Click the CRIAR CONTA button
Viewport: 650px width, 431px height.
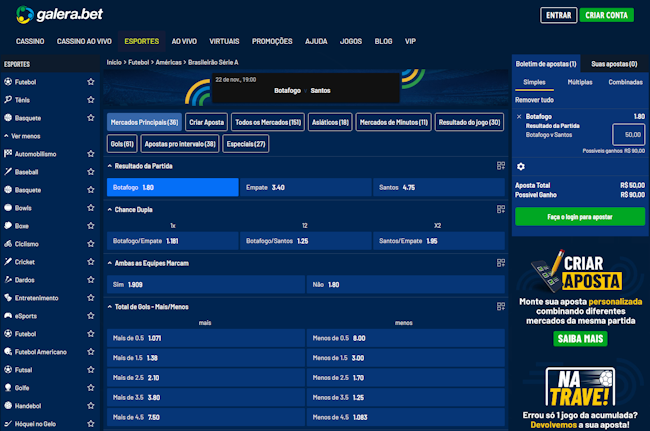pos(606,15)
